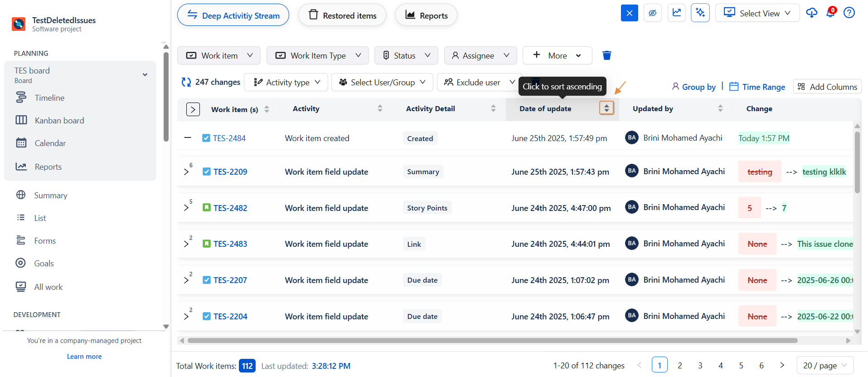This screenshot has width=868, height=377.
Task: Open the TES-2482 work item link
Action: (x=230, y=208)
